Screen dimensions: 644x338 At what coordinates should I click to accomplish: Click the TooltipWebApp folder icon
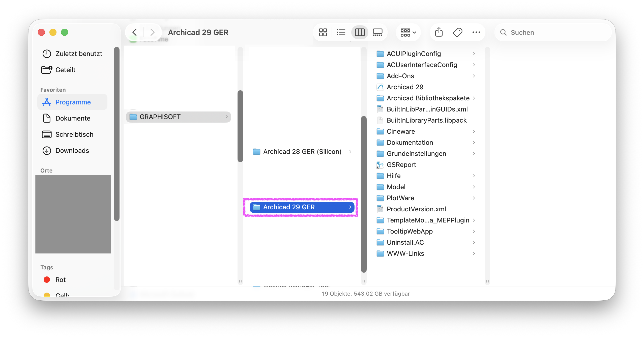380,231
